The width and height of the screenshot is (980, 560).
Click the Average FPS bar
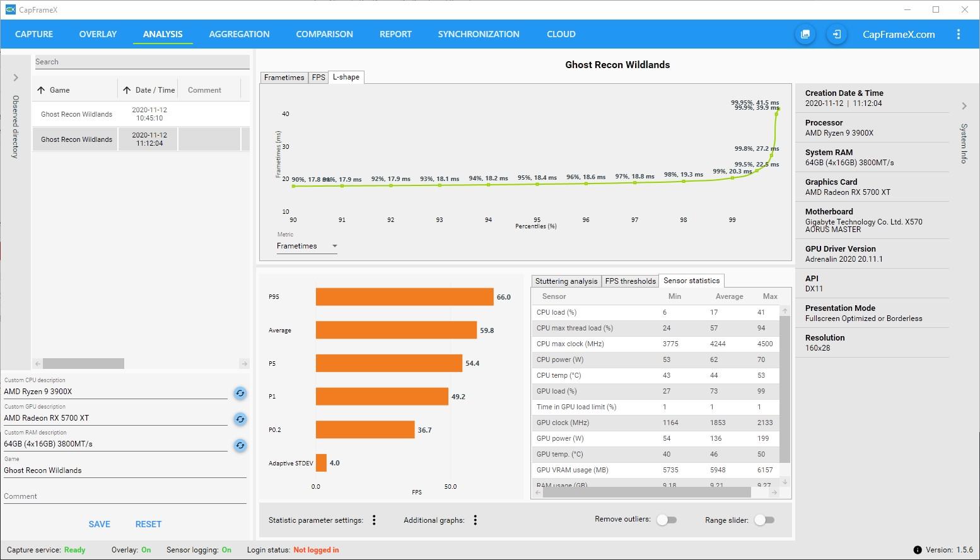pos(396,330)
